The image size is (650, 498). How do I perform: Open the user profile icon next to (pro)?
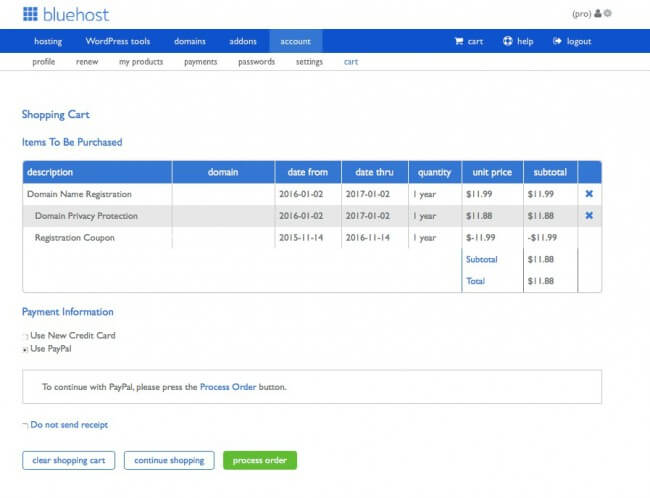pyautogui.click(x=598, y=15)
